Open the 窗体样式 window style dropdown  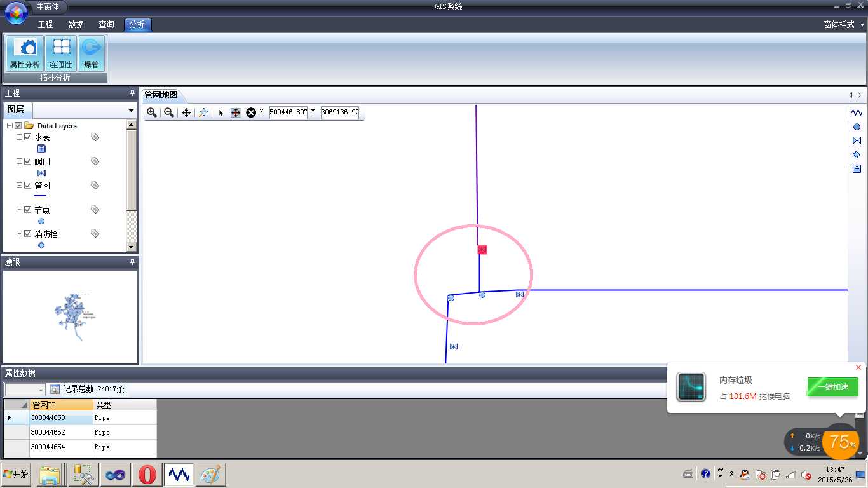[x=844, y=25]
